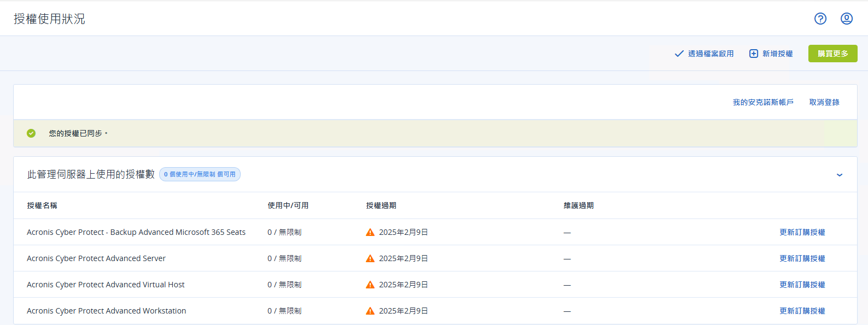Click 更新訂購授權 for Advanced Workstation
This screenshot has width=868, height=325.
pyautogui.click(x=802, y=311)
